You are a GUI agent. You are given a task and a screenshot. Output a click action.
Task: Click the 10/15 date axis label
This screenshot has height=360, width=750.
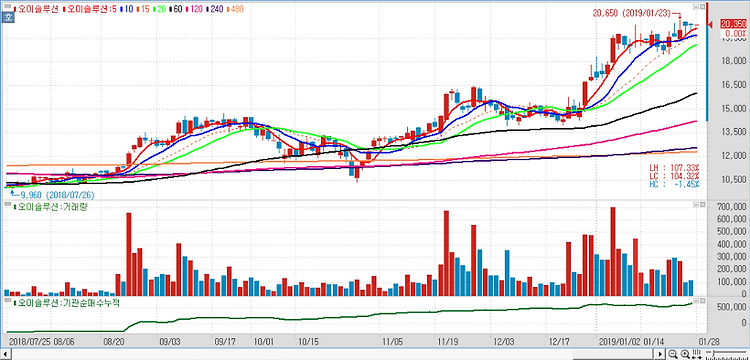[308, 342]
